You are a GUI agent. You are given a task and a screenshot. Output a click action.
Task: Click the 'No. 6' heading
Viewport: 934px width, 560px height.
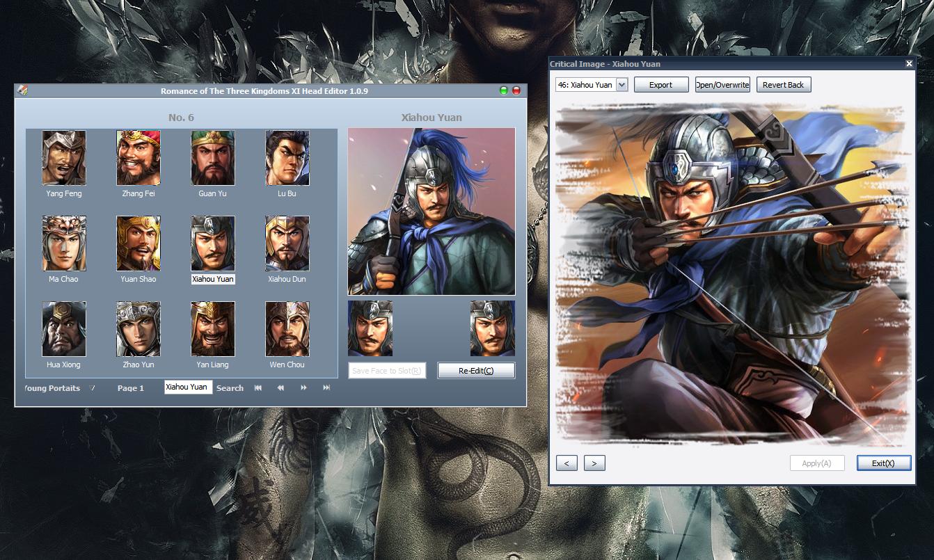181,118
